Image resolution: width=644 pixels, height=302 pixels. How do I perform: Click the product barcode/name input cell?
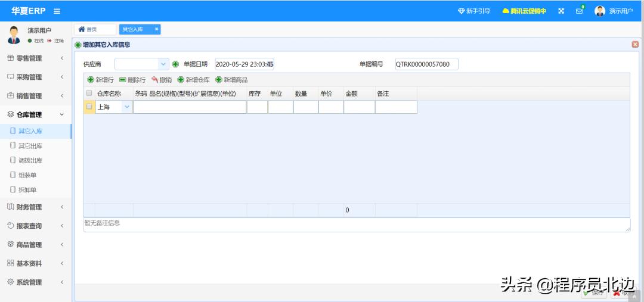190,107
